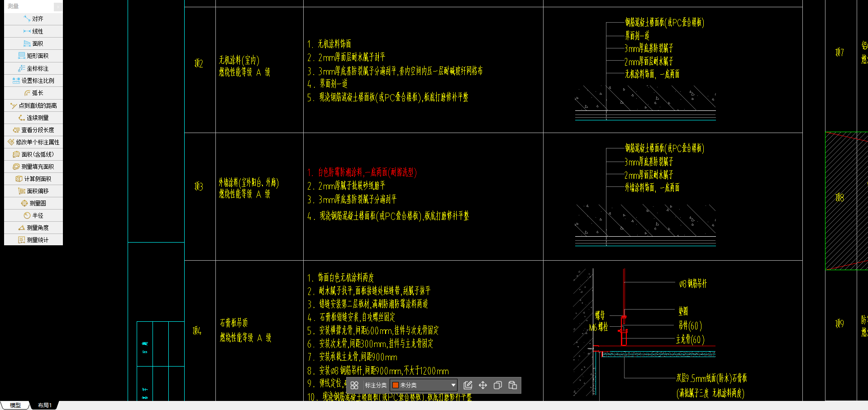Click the 双层9.5mm纸面(防水)石膏板 label

coord(711,378)
